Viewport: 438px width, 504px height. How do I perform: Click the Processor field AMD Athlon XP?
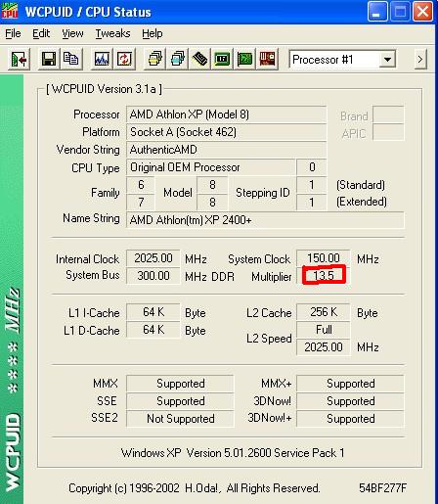(226, 115)
